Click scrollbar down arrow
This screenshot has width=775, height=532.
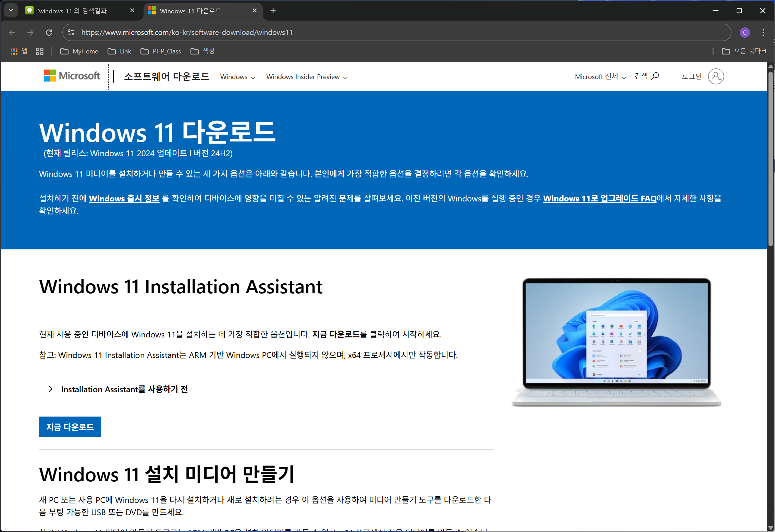click(771, 528)
